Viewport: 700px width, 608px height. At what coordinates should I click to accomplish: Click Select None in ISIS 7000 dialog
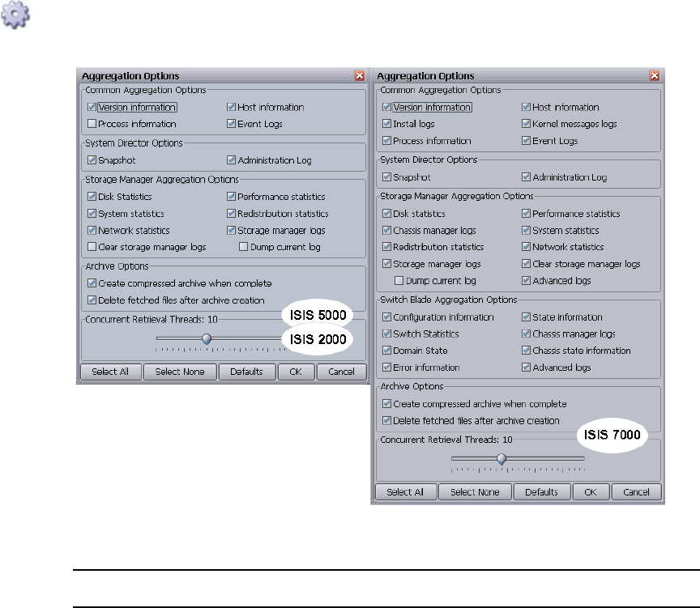tap(475, 492)
